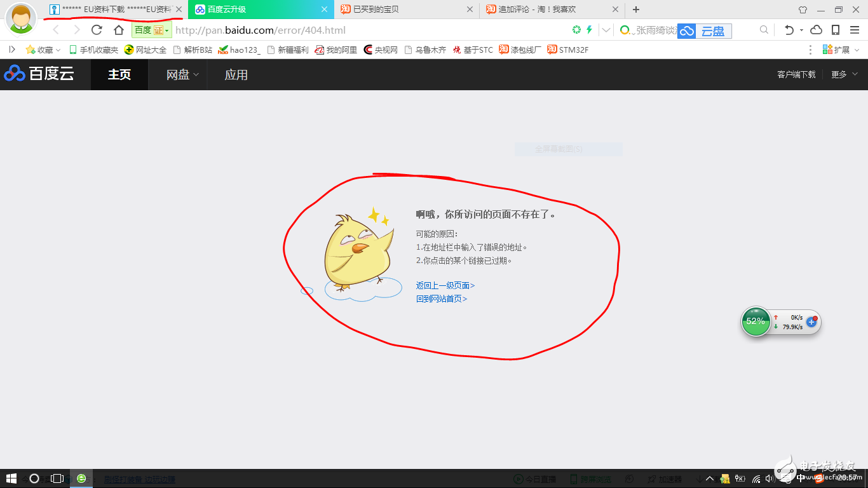Screen dimensions: 868x488
Task: Click the skin shirt icon in title bar
Action: pos(803,10)
